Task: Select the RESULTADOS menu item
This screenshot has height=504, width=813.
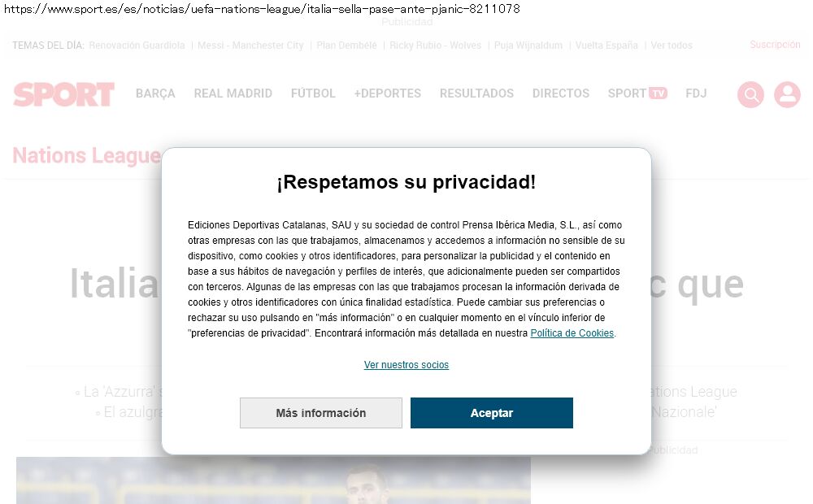Action: 476,93
